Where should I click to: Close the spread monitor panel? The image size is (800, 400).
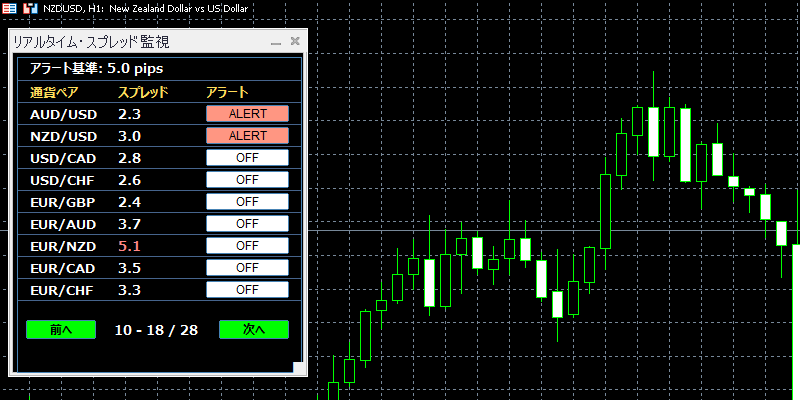295,41
